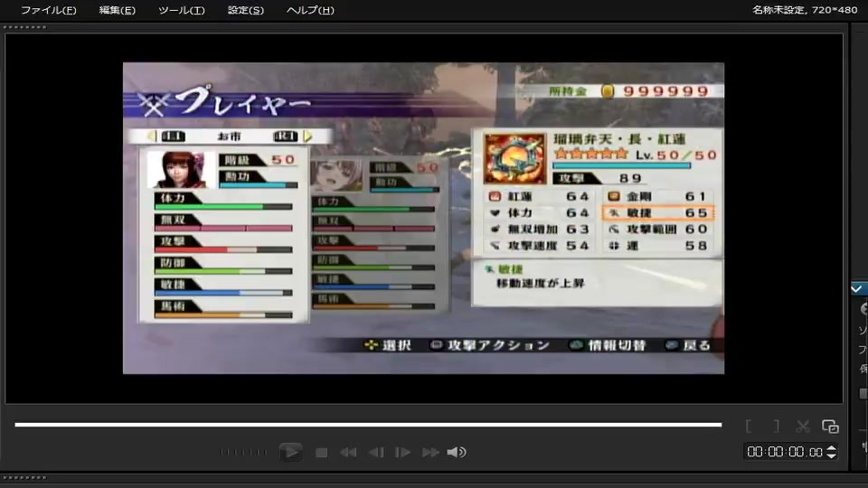This screenshot has height=488, width=868.
Task: Increase timecode with the up arrow
Action: click(831, 448)
